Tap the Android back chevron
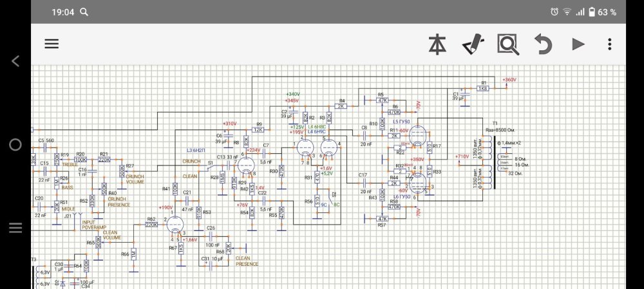This screenshot has width=644, height=289. (x=15, y=61)
